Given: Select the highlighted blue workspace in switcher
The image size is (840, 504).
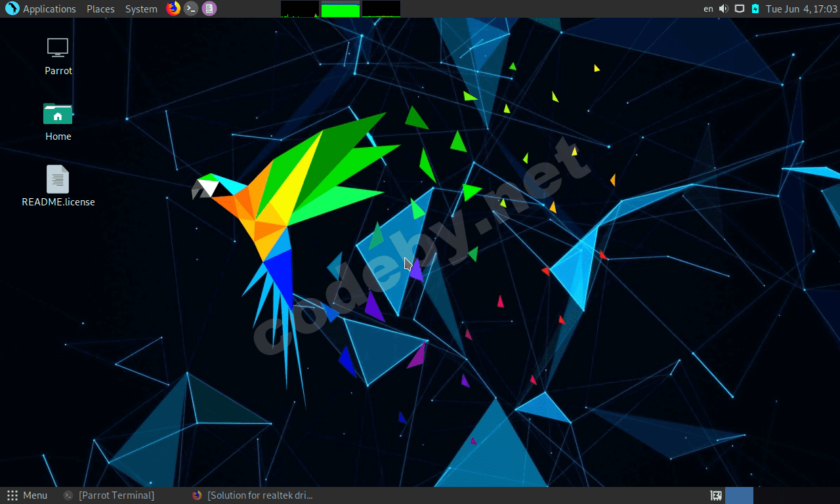Looking at the screenshot, I should click(739, 495).
